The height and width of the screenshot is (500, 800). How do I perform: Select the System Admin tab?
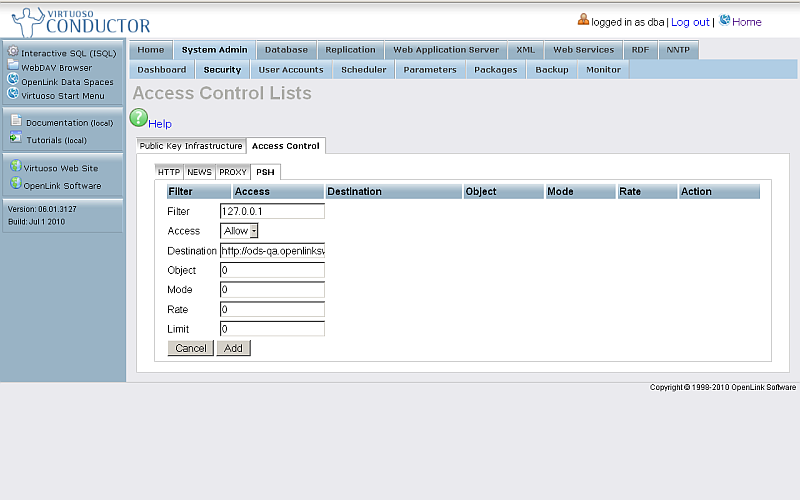coord(214,50)
